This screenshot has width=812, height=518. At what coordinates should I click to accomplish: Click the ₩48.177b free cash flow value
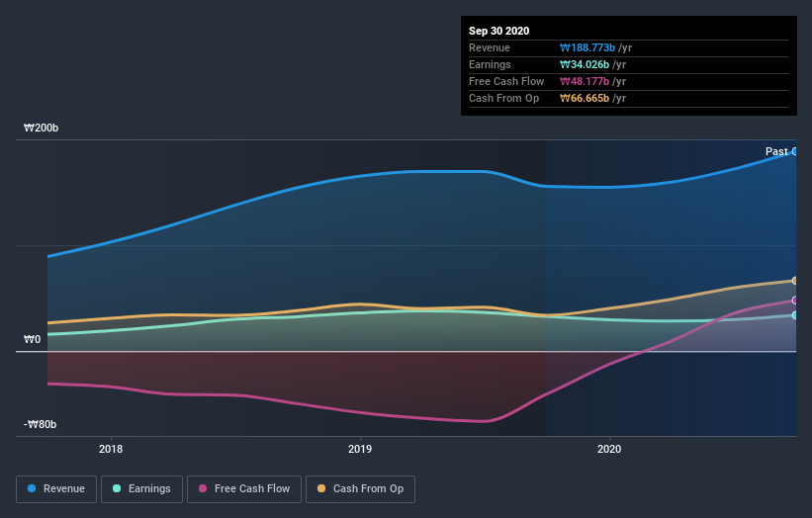[x=585, y=81]
